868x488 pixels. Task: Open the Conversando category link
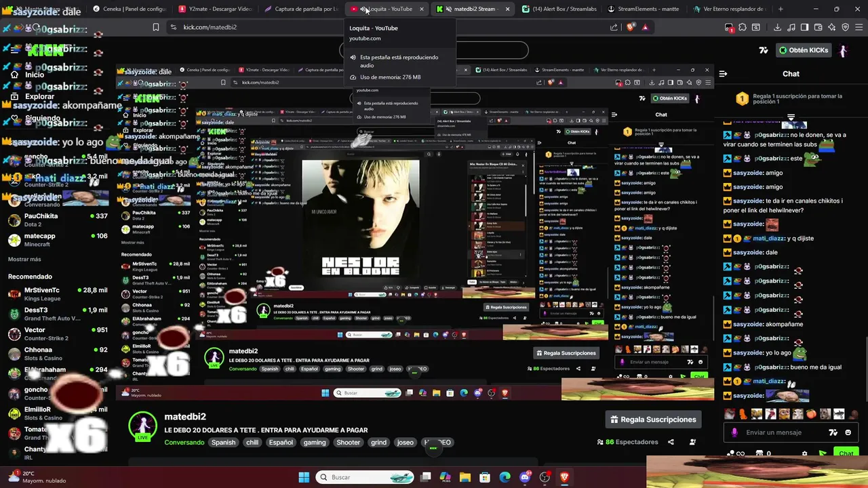click(184, 443)
